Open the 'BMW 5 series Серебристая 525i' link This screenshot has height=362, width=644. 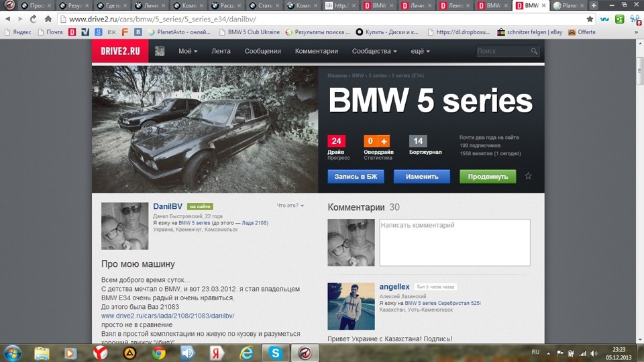[x=443, y=303]
